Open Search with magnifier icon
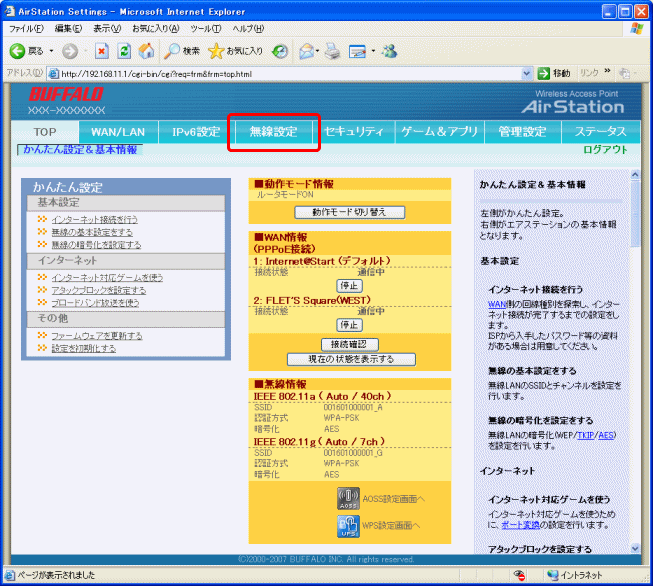653x586 pixels. [172, 51]
